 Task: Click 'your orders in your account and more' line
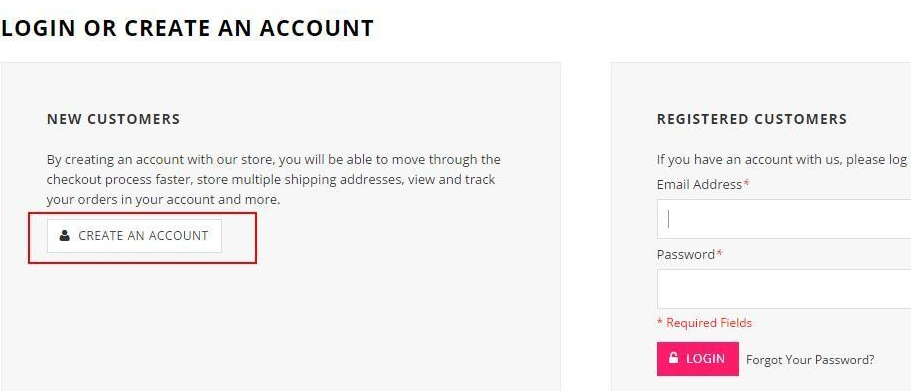coord(163,200)
